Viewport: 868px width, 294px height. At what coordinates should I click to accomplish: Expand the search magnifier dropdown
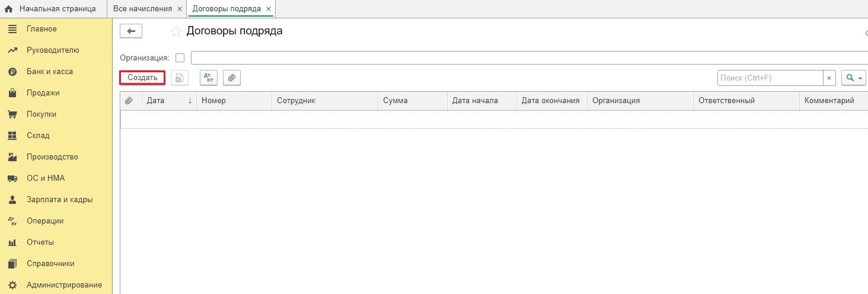(853, 78)
